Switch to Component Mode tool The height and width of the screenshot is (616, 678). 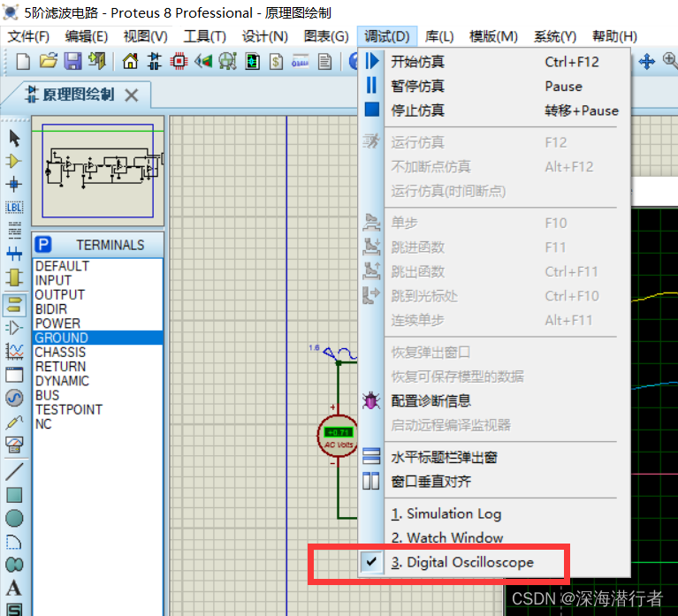coord(14,161)
